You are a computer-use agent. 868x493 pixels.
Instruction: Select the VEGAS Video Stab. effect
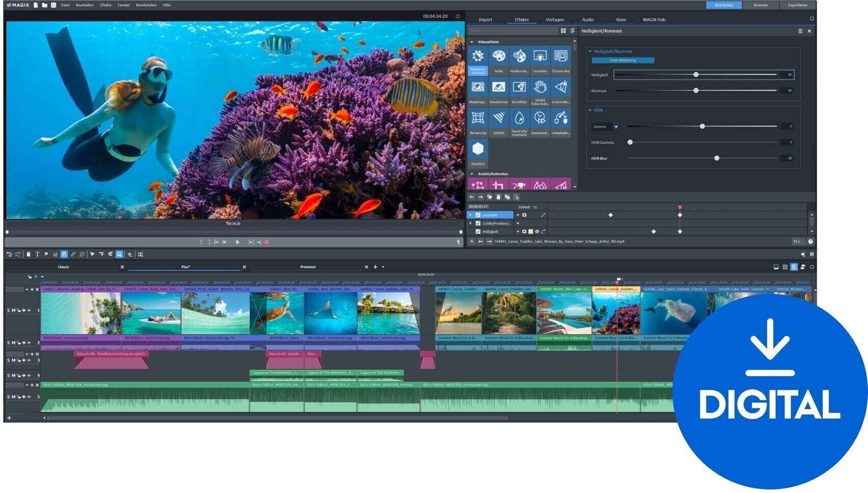tap(540, 88)
